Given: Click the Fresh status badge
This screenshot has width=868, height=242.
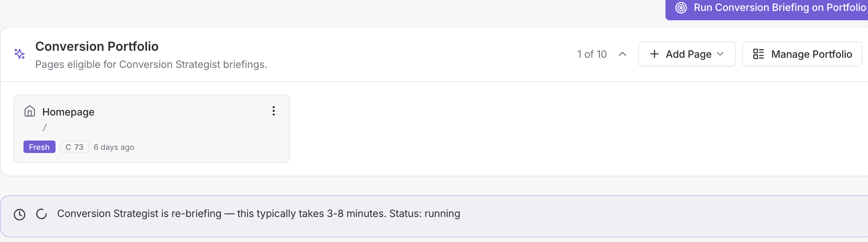Looking at the screenshot, I should pos(39,147).
